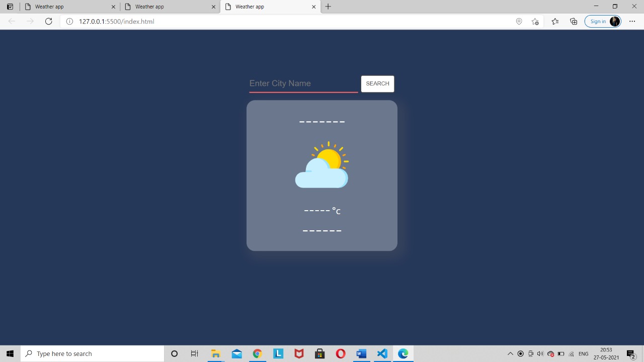This screenshot has height=362, width=644.
Task: Click the site information icon in address bar
Action: [69, 21]
